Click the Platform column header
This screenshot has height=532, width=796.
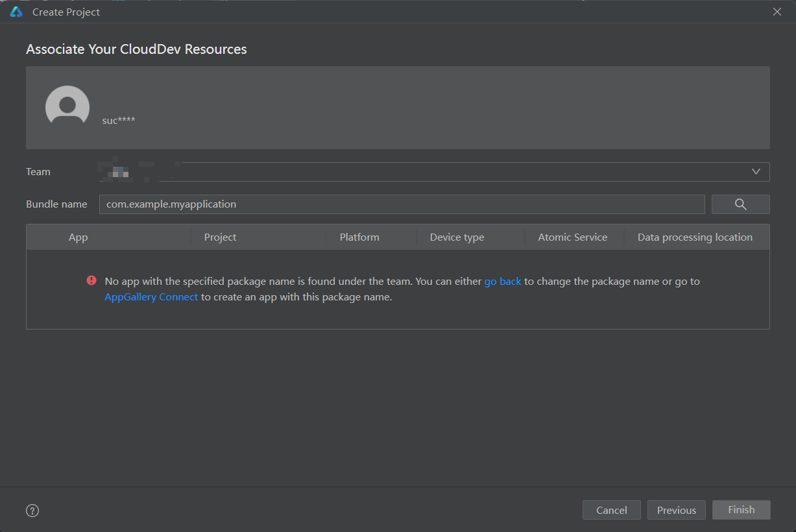tap(359, 237)
